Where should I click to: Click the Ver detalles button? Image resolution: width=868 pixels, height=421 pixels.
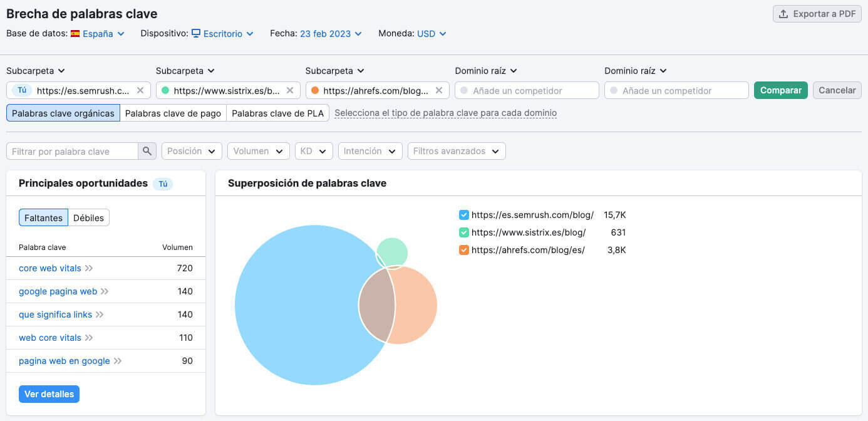[x=49, y=394]
